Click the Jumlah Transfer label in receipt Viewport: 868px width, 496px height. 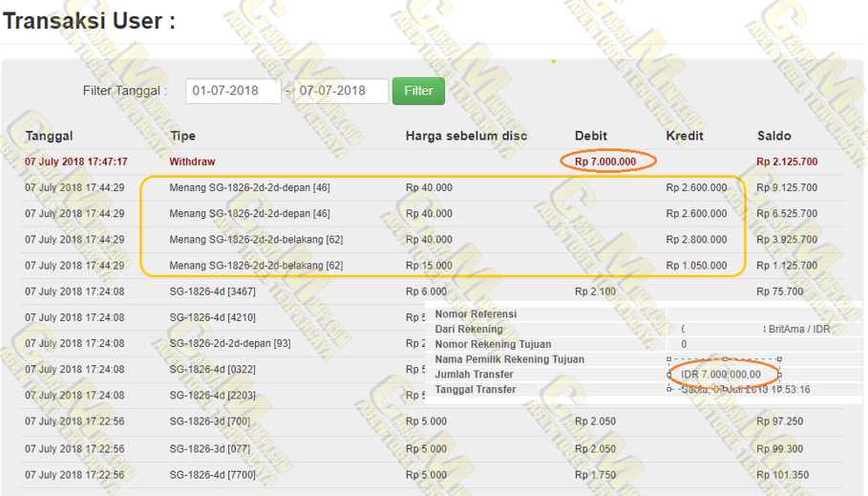tap(474, 375)
